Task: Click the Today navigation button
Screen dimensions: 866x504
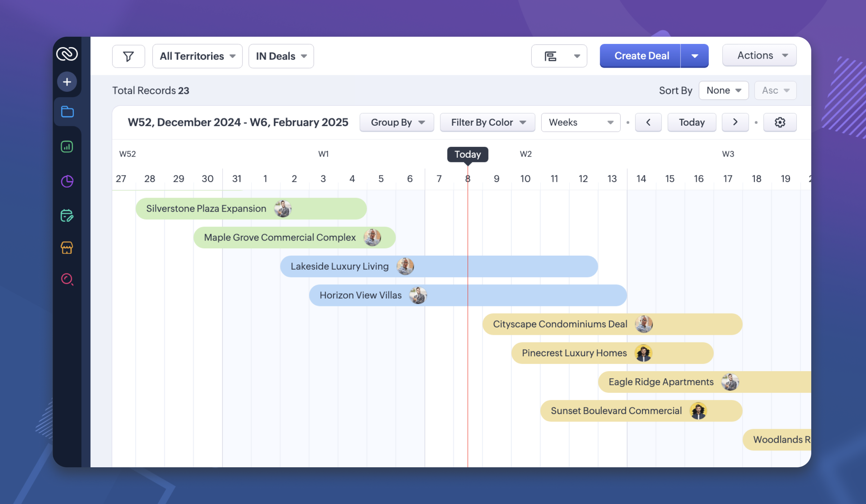Action: pyautogui.click(x=691, y=122)
